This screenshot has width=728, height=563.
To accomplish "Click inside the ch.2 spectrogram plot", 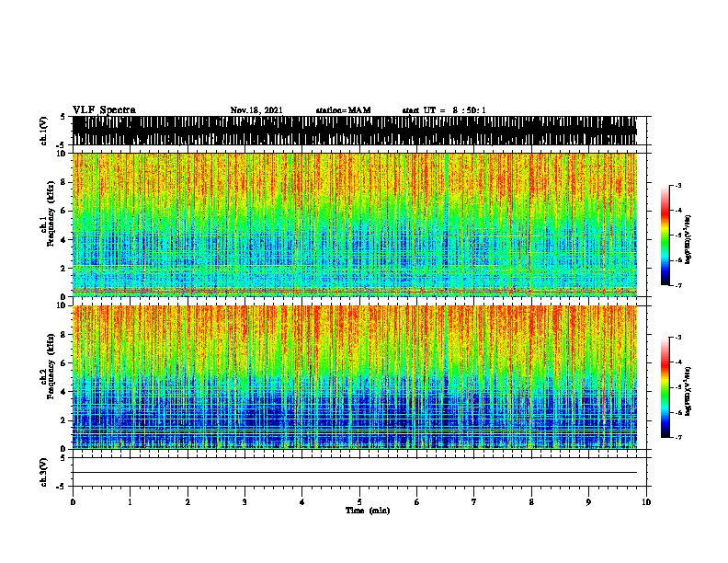I will 355,377.
